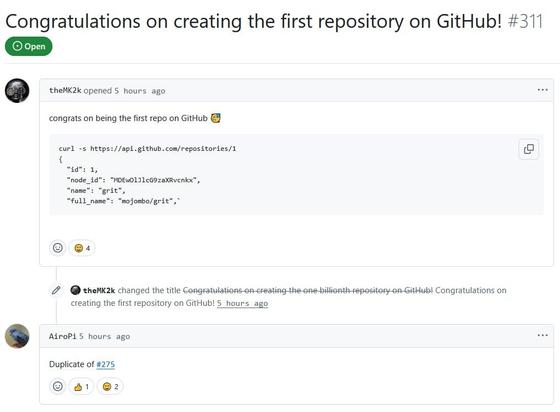Image resolution: width=560 pixels, height=412 pixels.
Task: Click AiroPi's '5 hours ago' comment timestamp
Action: pyautogui.click(x=104, y=336)
